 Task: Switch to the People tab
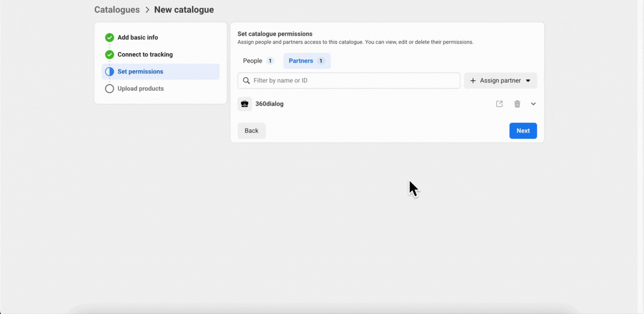coord(258,61)
